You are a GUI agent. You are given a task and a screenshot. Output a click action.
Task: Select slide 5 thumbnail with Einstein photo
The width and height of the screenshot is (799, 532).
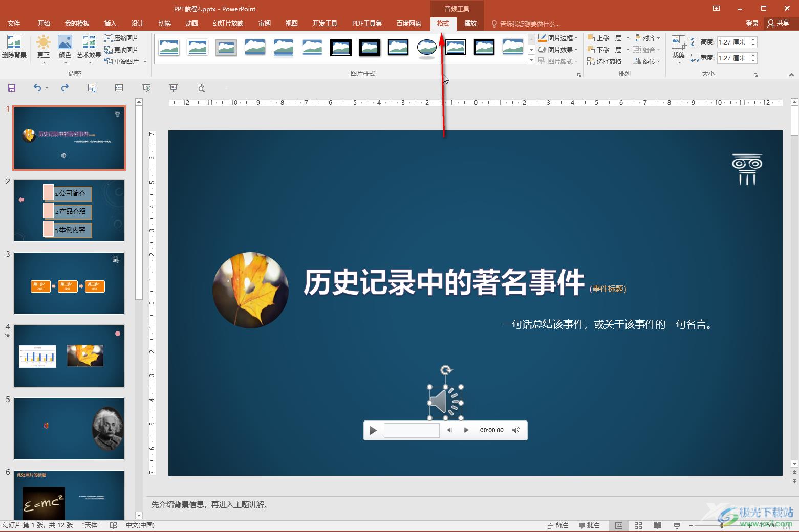[69, 429]
